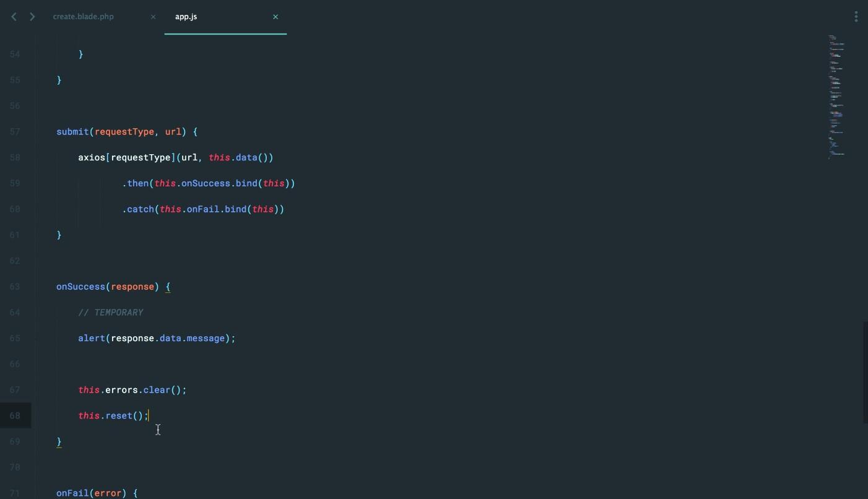Close the create.blade.php tab
This screenshot has height=499, width=868.
153,17
